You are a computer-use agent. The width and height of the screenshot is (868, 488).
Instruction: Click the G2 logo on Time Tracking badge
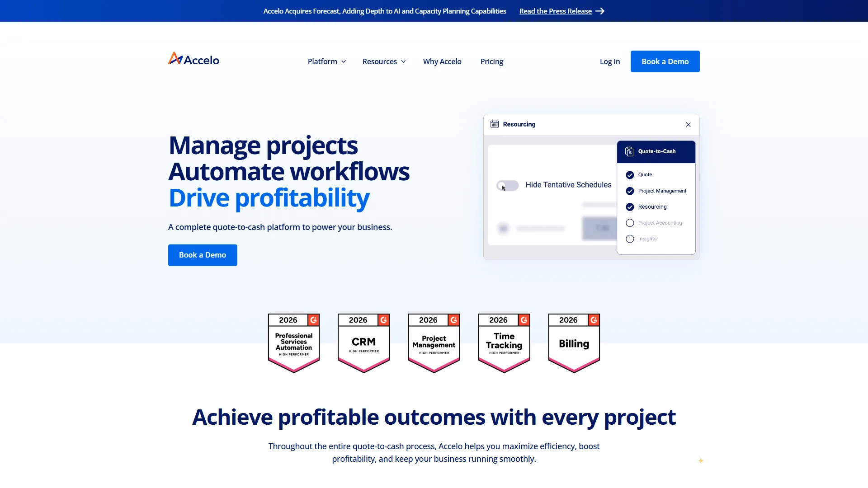[524, 320]
